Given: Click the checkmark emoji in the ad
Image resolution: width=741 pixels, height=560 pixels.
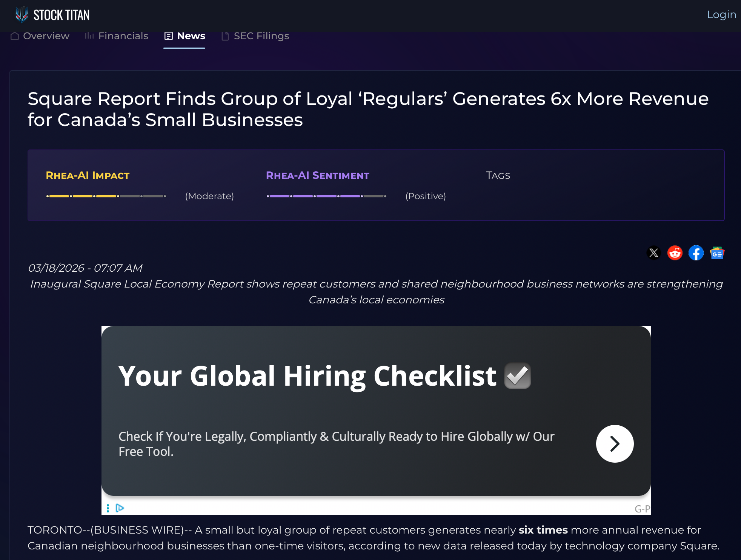Looking at the screenshot, I should coord(518,376).
